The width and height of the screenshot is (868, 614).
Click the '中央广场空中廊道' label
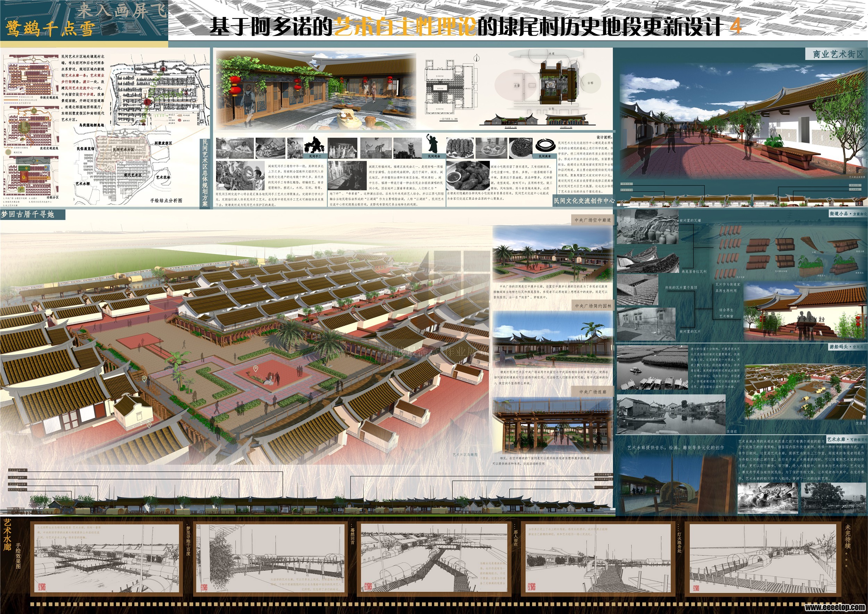pyautogui.click(x=592, y=220)
